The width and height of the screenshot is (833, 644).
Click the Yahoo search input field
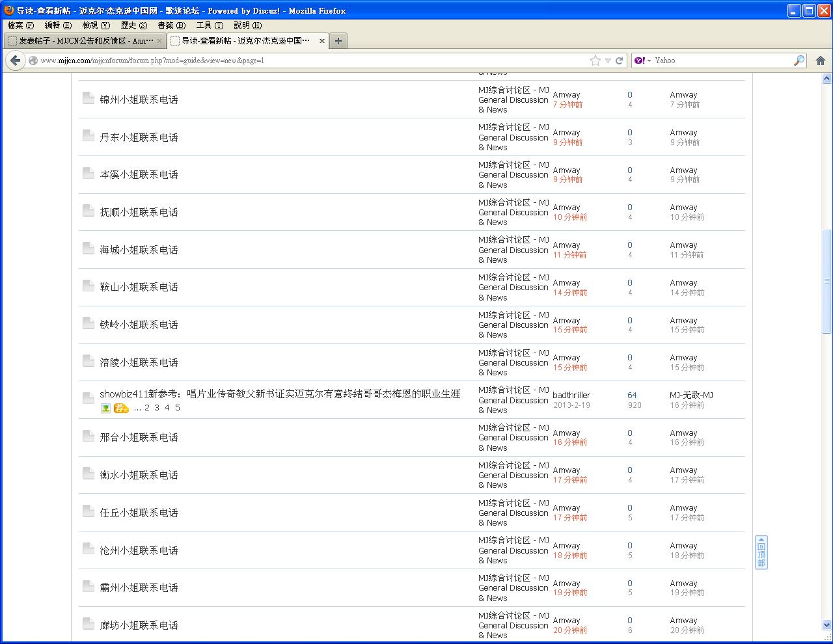(x=721, y=60)
